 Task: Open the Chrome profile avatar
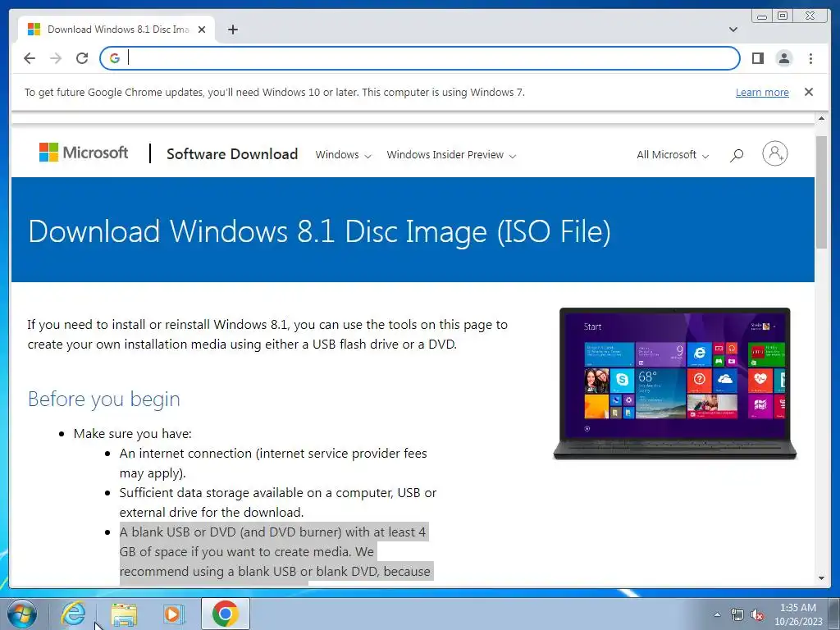[783, 58]
